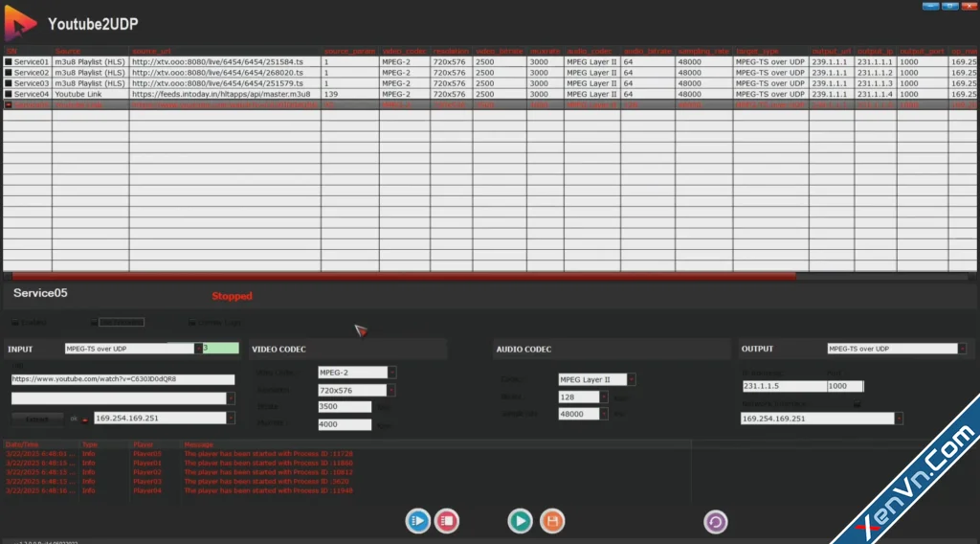980x544 pixels.
Task: Click the output_ip cell 231.1.1.3
Action: click(x=875, y=83)
